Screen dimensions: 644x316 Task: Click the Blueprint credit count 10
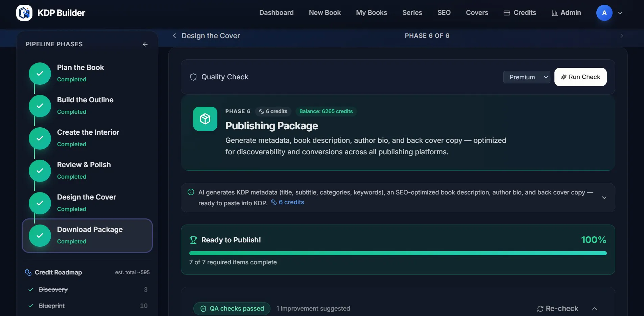coord(144,306)
